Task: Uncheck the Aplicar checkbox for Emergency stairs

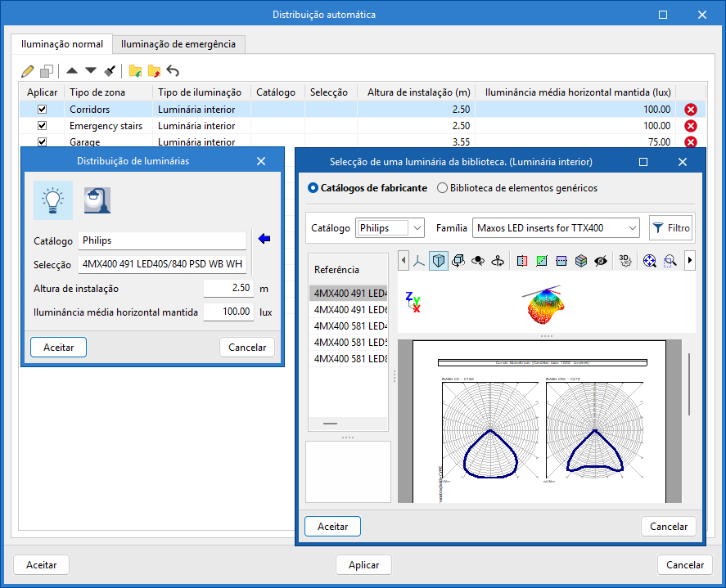Action: (x=42, y=125)
